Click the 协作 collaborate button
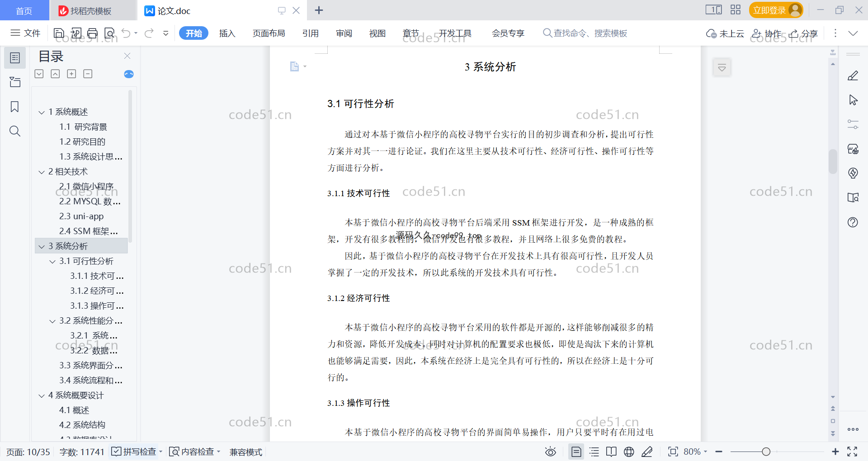Image resolution: width=868 pixels, height=461 pixels. click(x=767, y=33)
